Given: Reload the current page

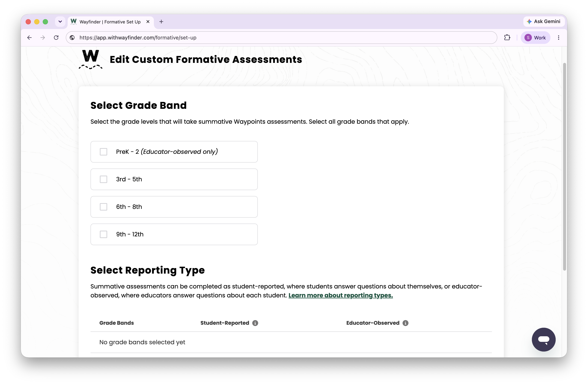Looking at the screenshot, I should point(56,38).
